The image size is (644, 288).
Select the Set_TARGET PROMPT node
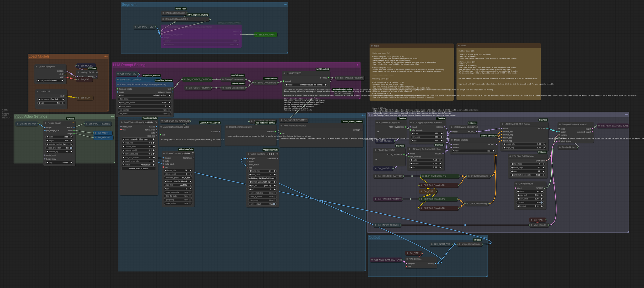click(x=350, y=78)
